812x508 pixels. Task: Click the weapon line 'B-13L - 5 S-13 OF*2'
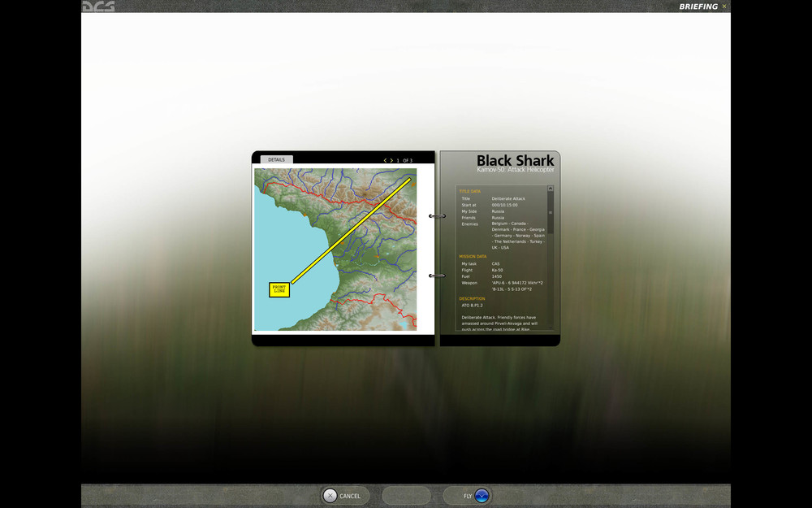tap(512, 289)
